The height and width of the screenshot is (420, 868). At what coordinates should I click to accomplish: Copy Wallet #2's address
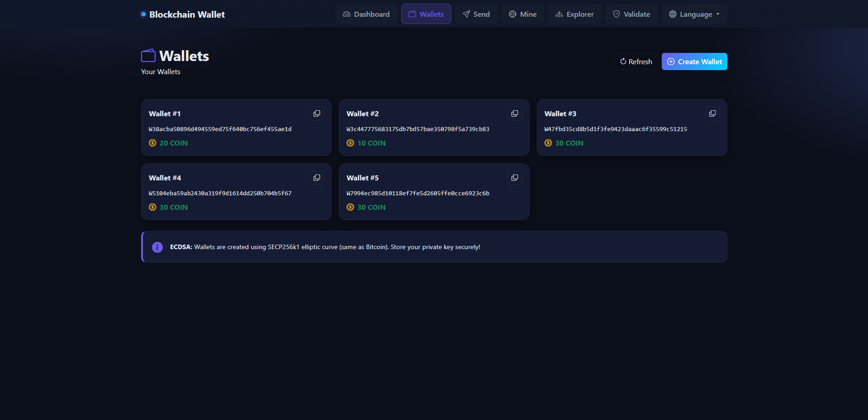pos(514,113)
